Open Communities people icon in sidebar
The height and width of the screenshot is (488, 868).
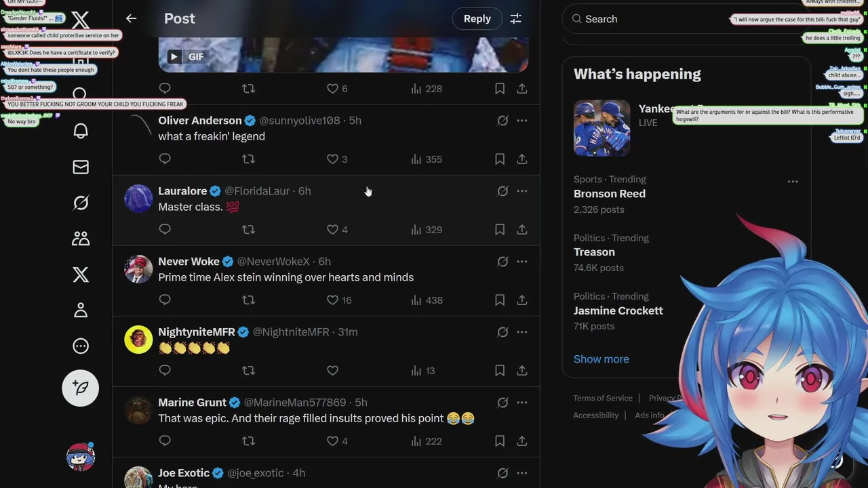tap(81, 239)
